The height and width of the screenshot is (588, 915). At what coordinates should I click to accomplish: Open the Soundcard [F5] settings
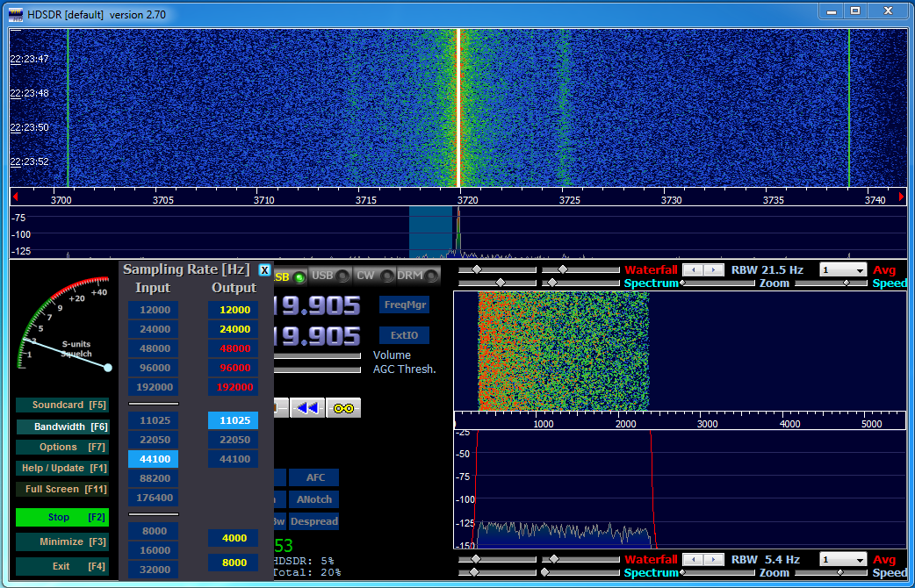coord(61,405)
